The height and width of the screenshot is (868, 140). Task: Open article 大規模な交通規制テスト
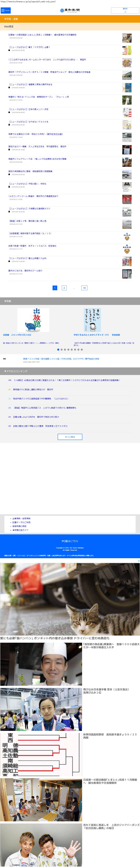click(x=29, y=209)
